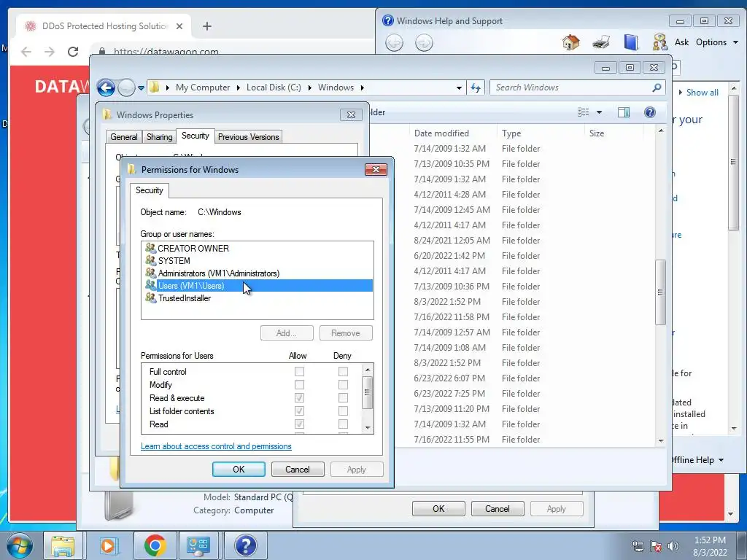The width and height of the screenshot is (747, 560).
Task: Open Learn about access control link
Action: 216,446
